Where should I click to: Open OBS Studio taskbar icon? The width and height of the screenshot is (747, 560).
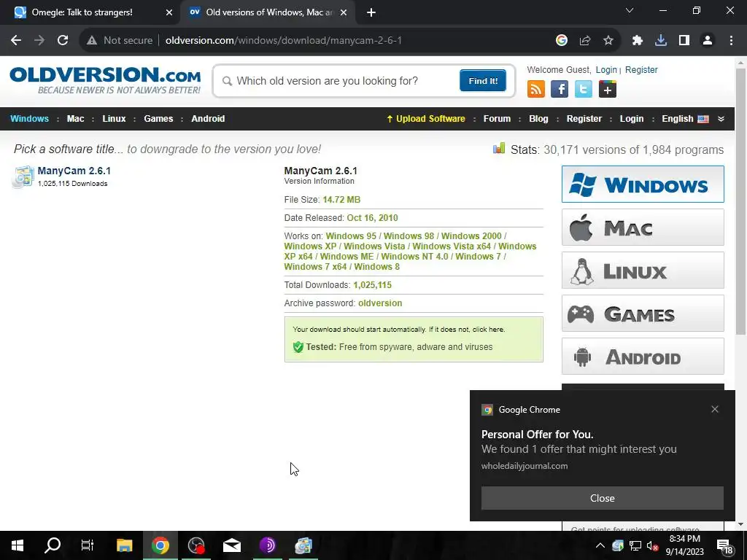click(x=196, y=545)
